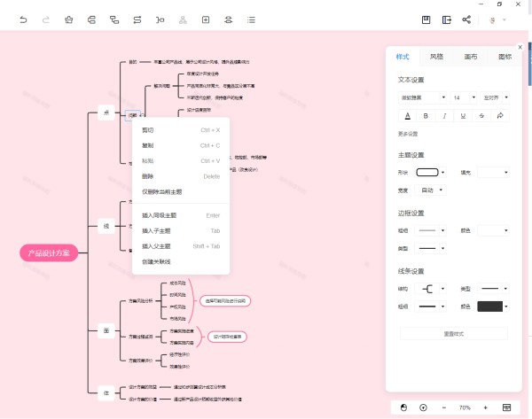Select the 面 branch node
This screenshot has width=532, height=419.
pyautogui.click(x=106, y=330)
